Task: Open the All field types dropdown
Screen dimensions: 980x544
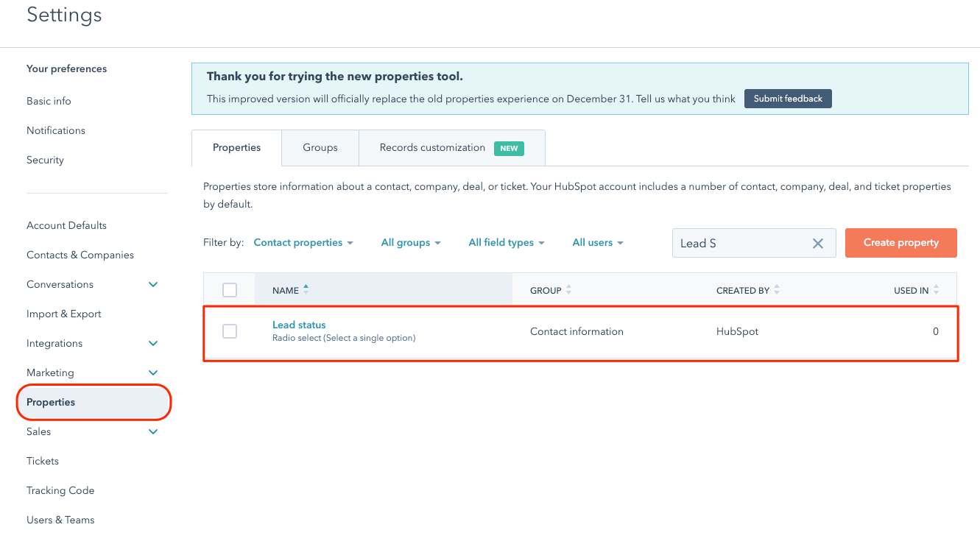Action: (507, 242)
